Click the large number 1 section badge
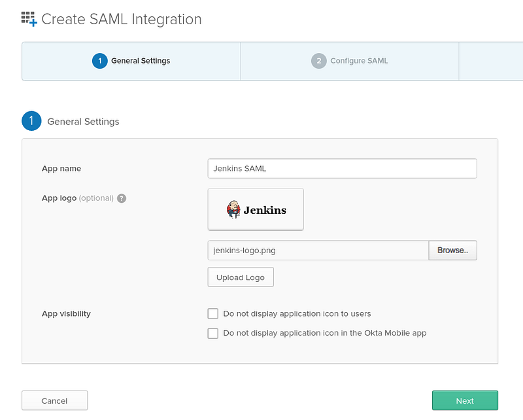The height and width of the screenshot is (420, 523). click(x=31, y=121)
